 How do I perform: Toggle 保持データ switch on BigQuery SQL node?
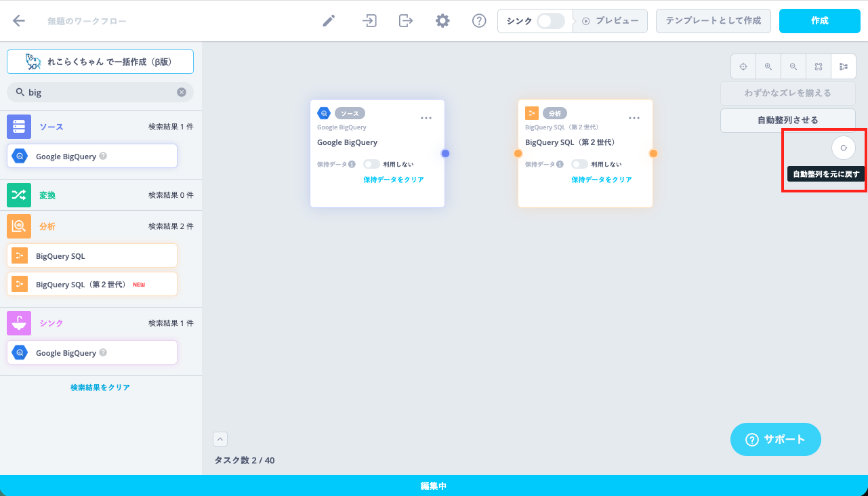(579, 164)
